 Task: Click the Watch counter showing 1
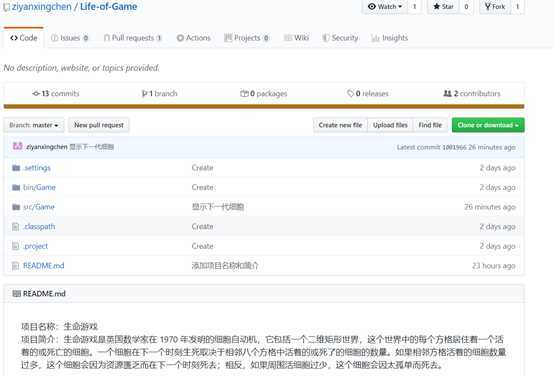414,7
